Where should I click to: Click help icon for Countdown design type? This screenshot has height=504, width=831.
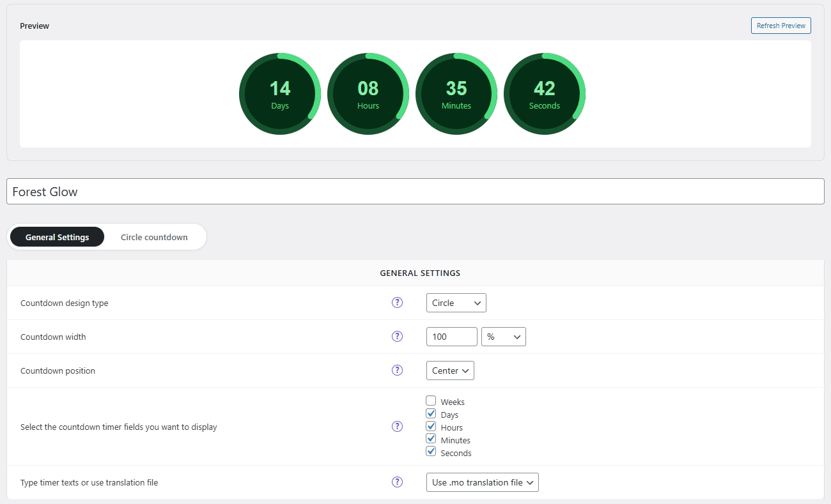(x=397, y=303)
